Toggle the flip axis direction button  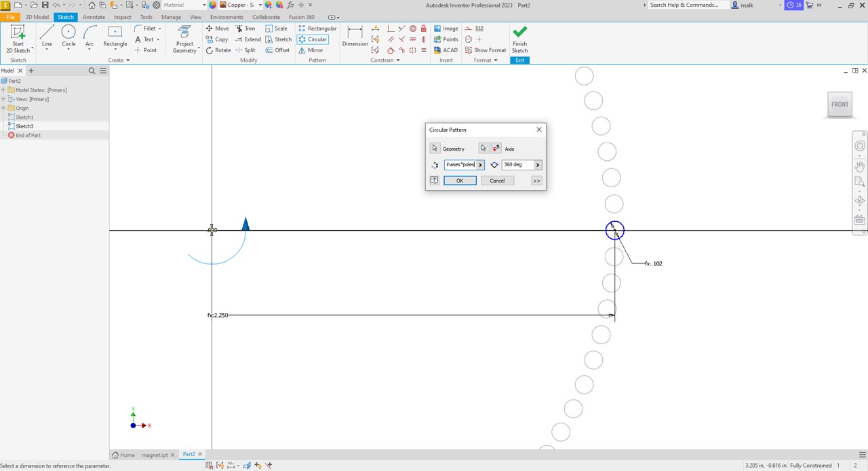(x=496, y=149)
